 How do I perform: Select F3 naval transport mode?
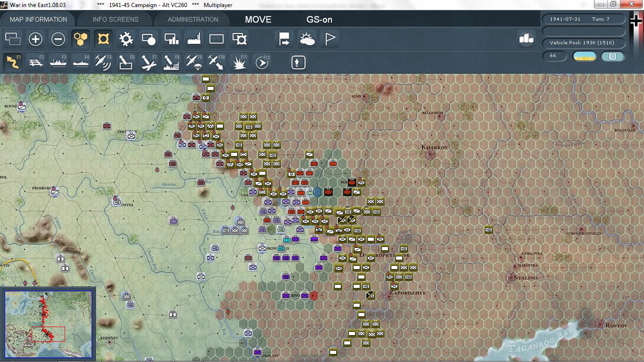(x=58, y=62)
